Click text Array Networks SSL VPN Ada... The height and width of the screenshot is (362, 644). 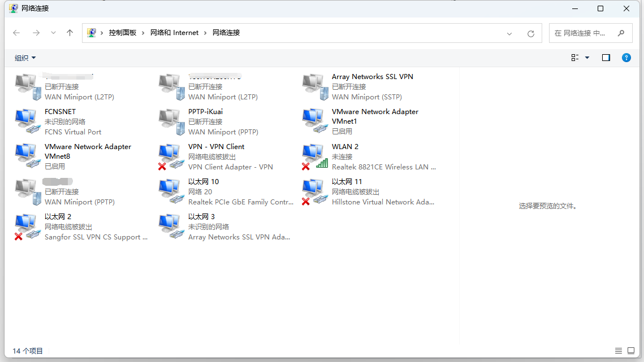pos(239,237)
